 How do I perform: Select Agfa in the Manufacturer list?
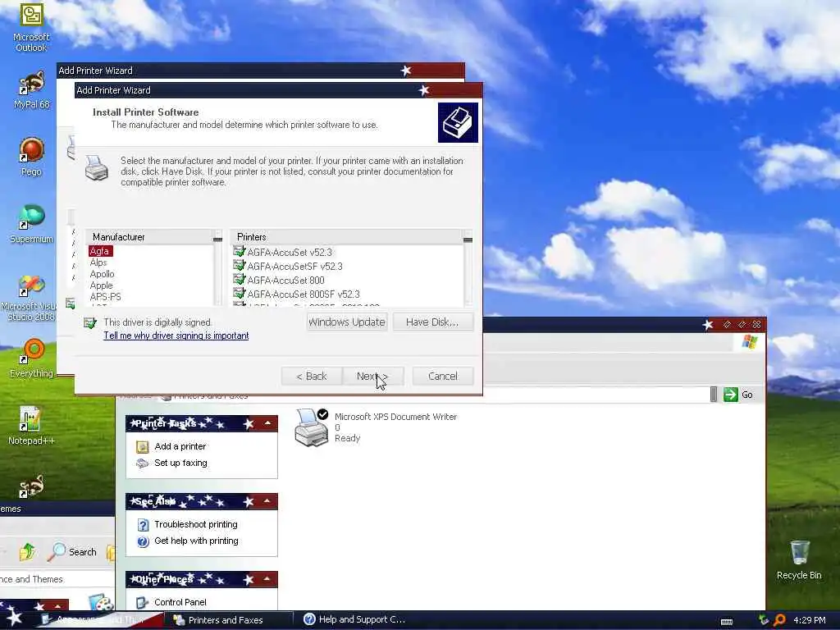pyautogui.click(x=99, y=251)
